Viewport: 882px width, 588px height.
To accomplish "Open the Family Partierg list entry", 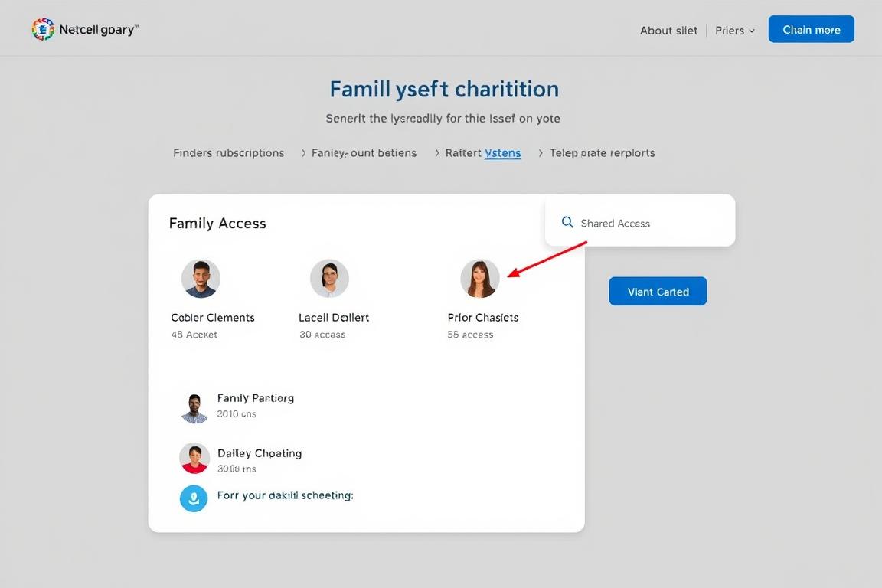I will (x=255, y=398).
